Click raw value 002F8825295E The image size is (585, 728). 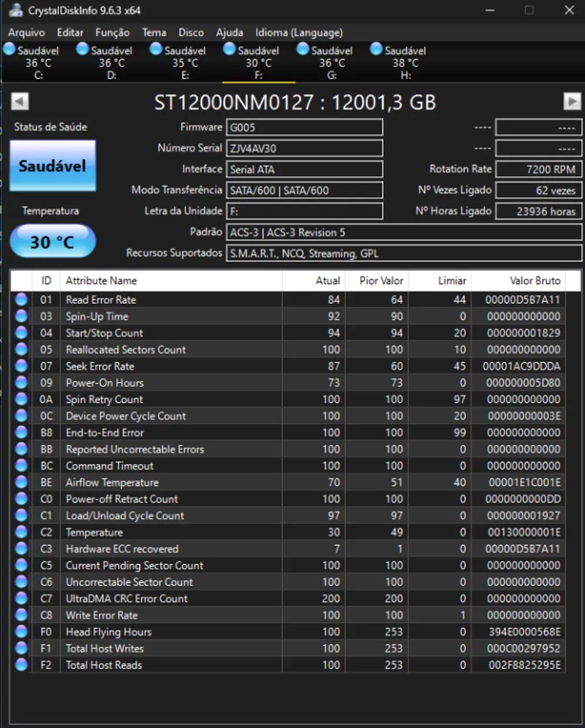[524, 665]
